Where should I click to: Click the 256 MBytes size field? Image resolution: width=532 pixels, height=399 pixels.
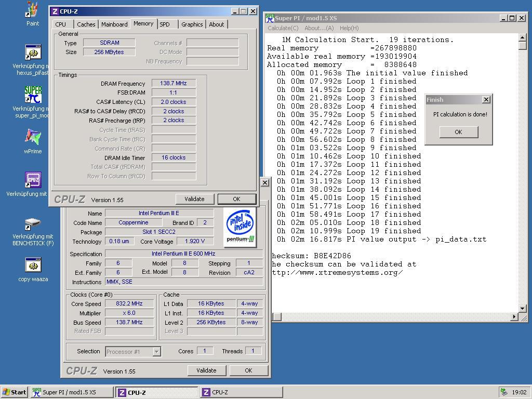click(109, 52)
